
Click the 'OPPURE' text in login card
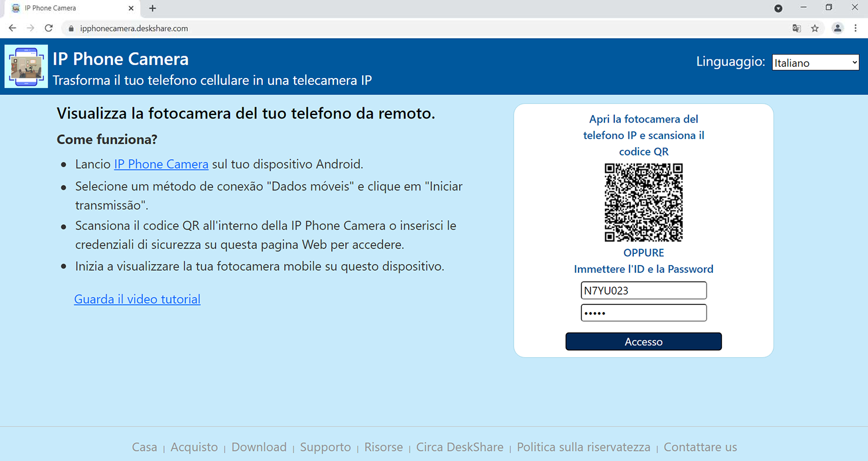pyautogui.click(x=644, y=253)
